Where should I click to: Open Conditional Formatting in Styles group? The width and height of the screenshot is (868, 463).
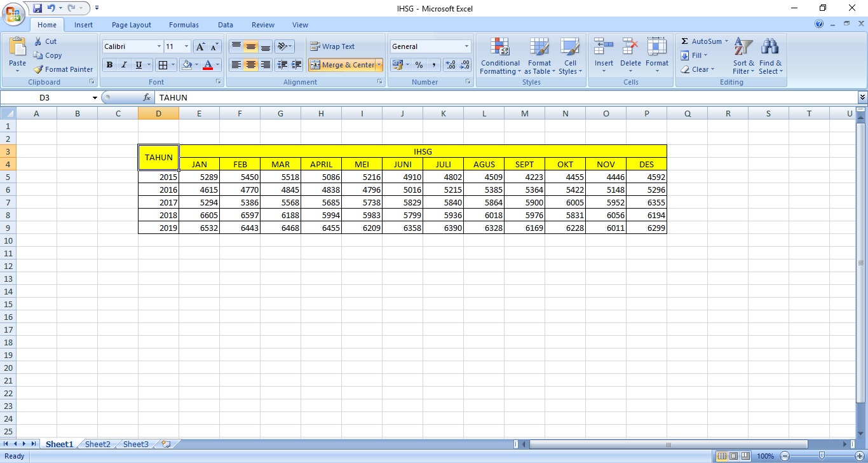point(500,56)
